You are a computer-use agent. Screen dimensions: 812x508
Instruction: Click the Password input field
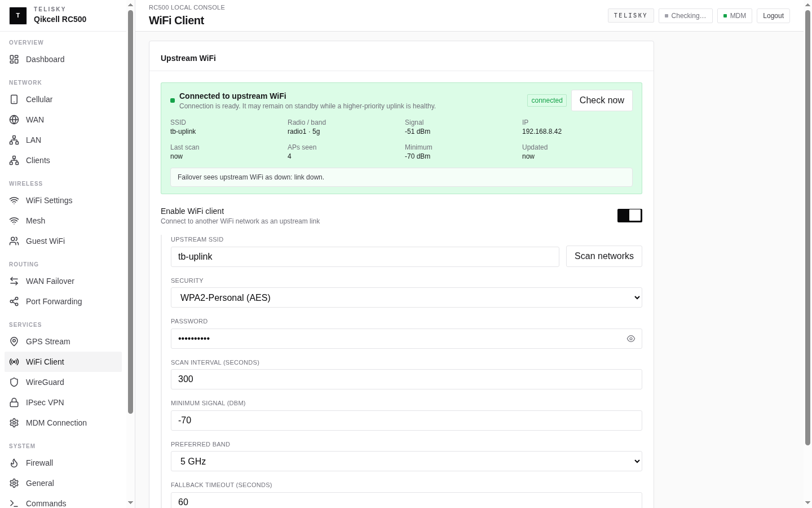407,339
